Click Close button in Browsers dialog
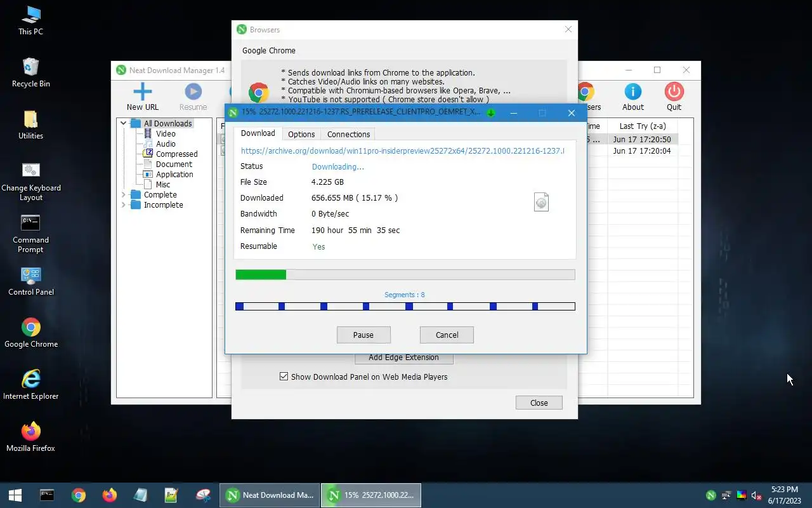The image size is (812, 508). click(x=539, y=403)
